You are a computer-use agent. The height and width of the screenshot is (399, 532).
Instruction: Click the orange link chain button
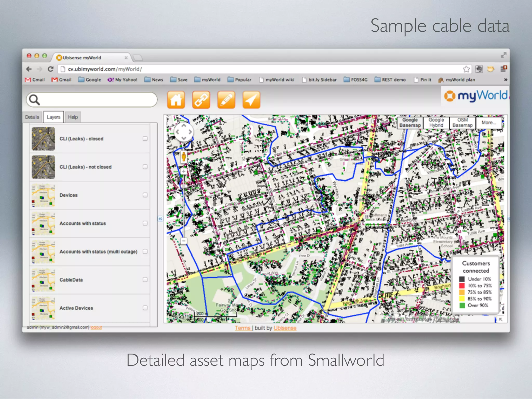(x=201, y=100)
